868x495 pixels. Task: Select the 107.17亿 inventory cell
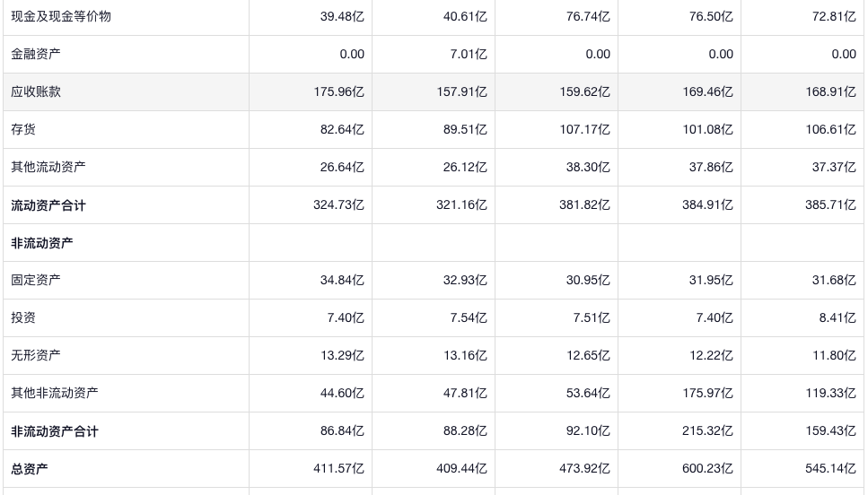click(584, 129)
